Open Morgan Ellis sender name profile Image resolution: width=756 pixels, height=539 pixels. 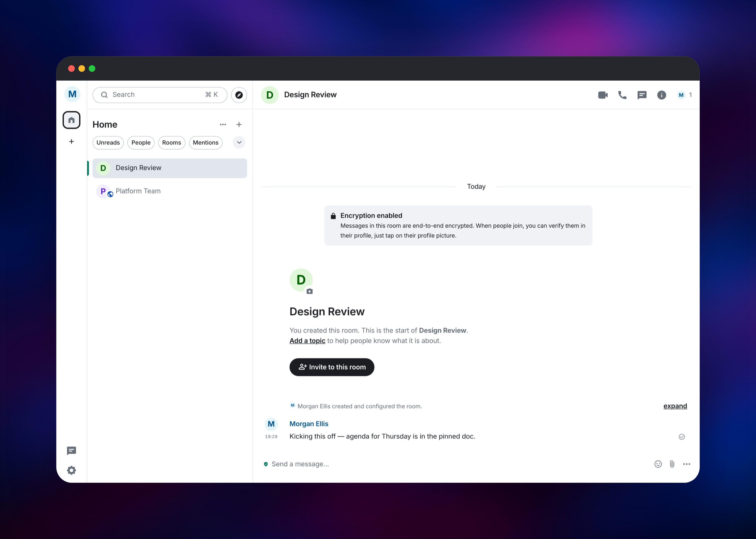(x=309, y=424)
